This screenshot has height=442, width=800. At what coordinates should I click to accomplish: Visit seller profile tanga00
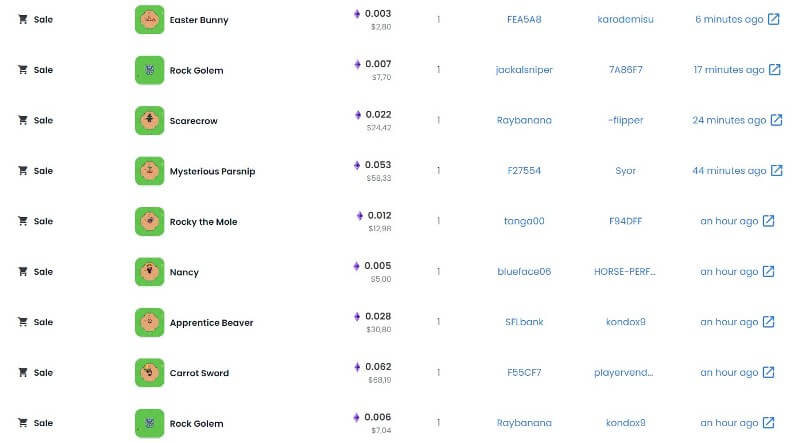[524, 221]
